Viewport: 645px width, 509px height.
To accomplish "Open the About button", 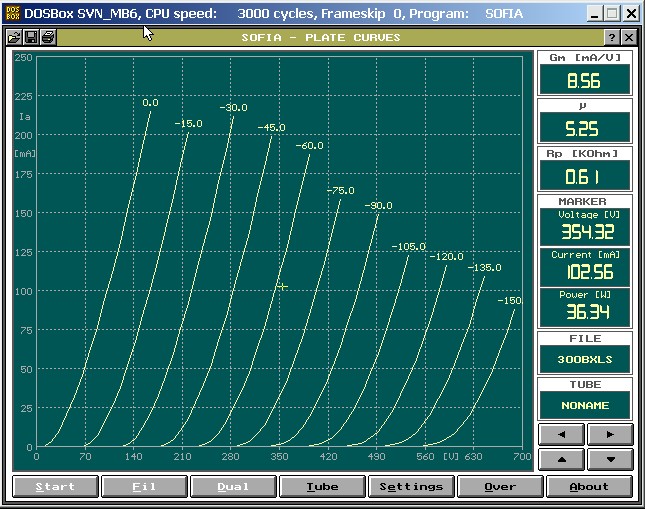I will (589, 487).
